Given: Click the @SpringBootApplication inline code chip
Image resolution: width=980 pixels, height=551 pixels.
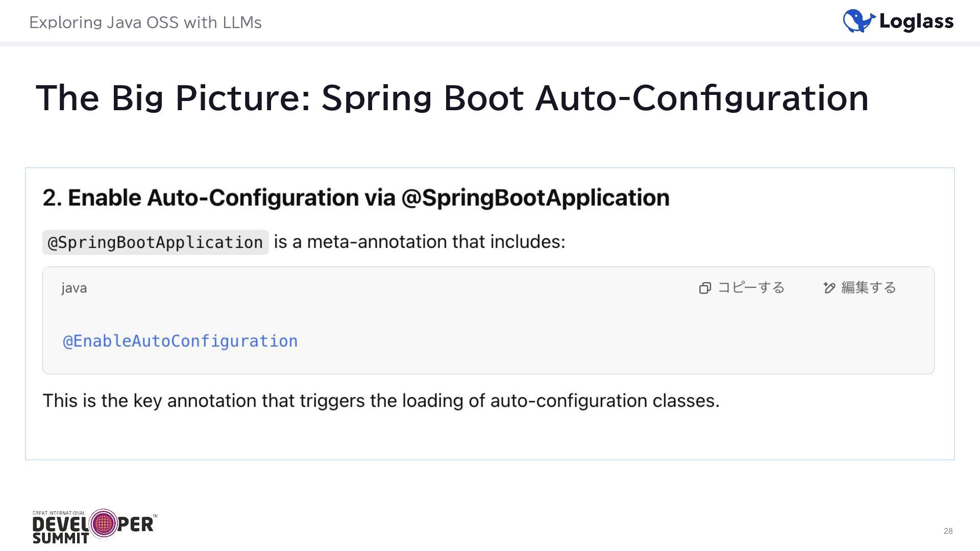Looking at the screenshot, I should (x=155, y=242).
